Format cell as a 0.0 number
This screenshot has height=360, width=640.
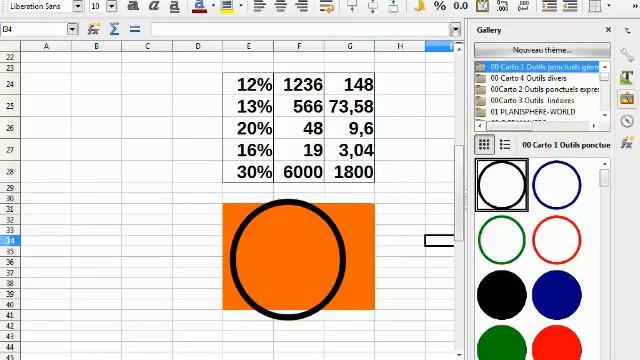[x=460, y=6]
